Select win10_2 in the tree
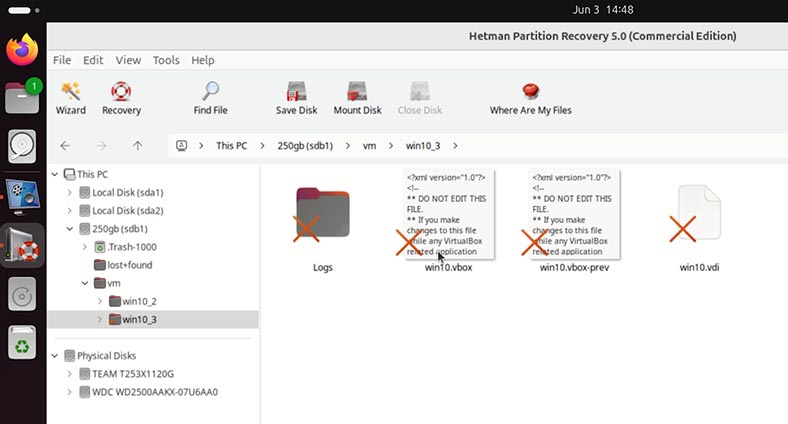This screenshot has height=424, width=788. 139,301
